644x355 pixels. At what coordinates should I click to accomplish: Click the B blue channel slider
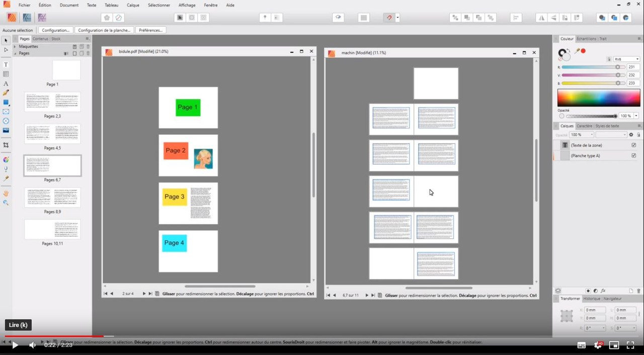tap(593, 83)
